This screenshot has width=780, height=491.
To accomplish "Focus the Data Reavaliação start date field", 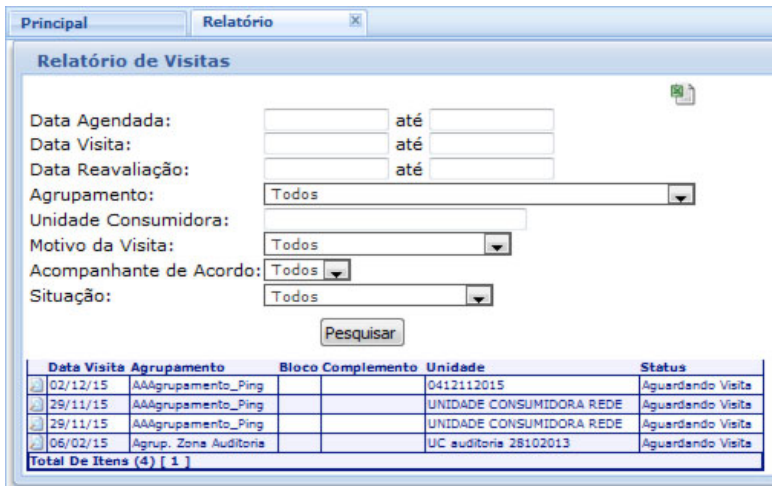I will click(325, 169).
